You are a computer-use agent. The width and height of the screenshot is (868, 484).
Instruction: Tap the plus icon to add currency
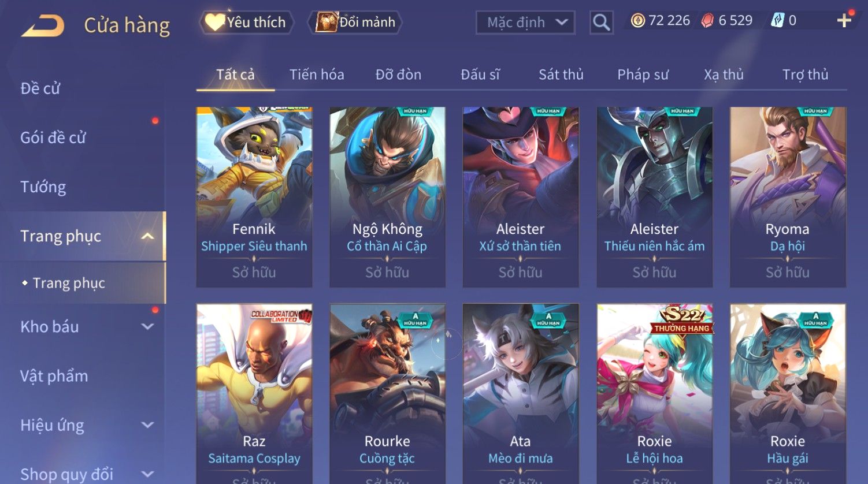844,21
